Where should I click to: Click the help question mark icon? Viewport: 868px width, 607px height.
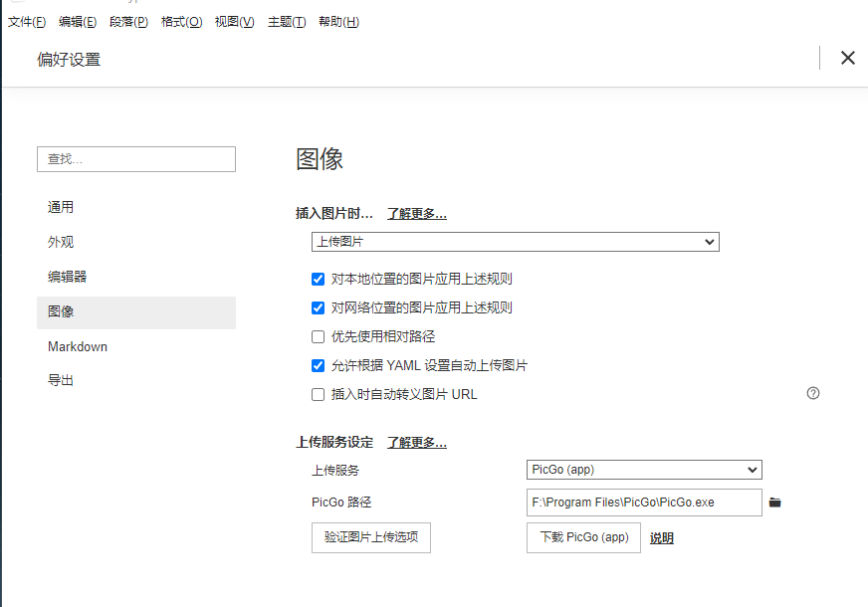(813, 393)
